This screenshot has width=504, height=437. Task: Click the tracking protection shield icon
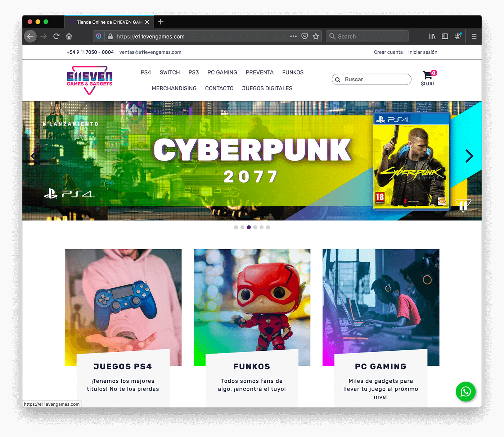(x=99, y=36)
